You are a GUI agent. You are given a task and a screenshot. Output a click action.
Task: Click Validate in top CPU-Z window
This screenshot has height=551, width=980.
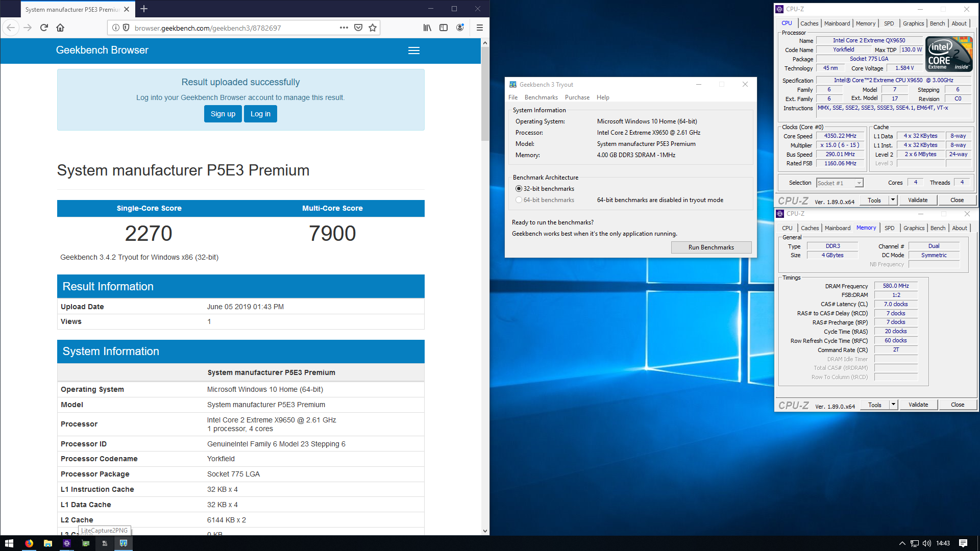coord(918,201)
